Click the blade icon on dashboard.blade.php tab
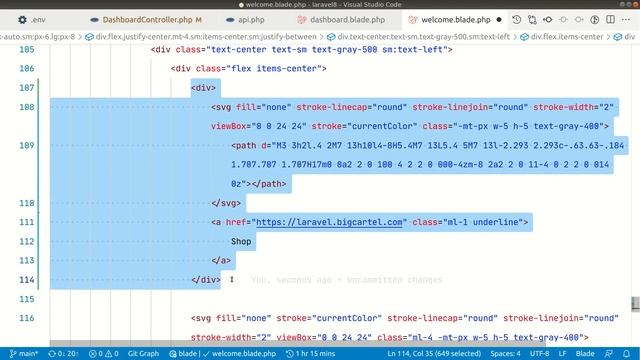The width and height of the screenshot is (640, 360). point(302,20)
